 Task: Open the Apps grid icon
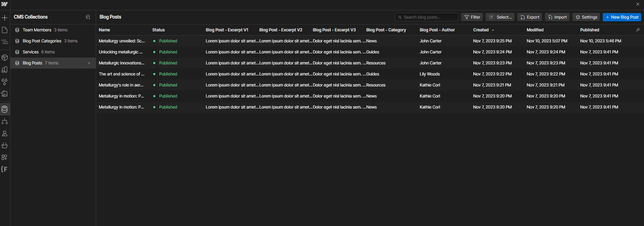point(4,157)
